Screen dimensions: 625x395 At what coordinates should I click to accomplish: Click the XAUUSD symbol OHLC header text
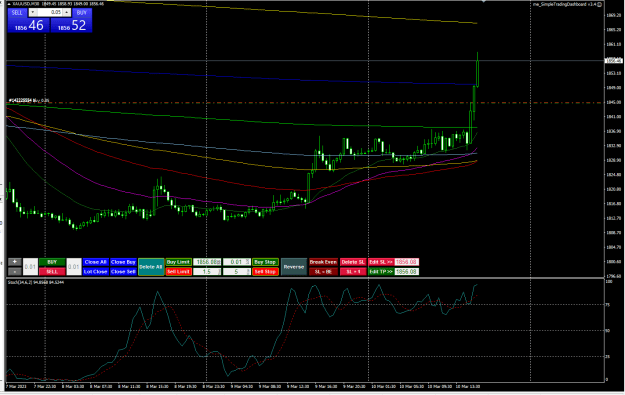58,4
